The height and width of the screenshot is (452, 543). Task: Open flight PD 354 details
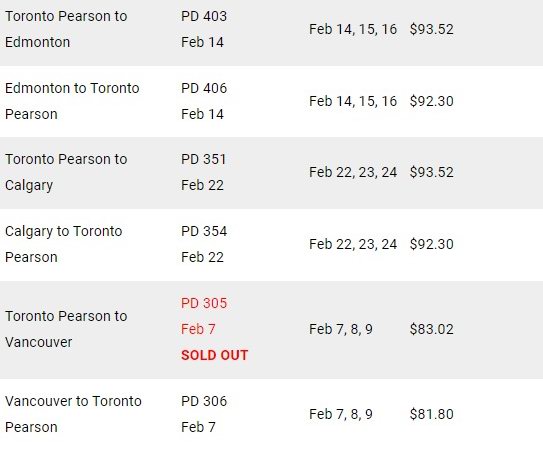(x=204, y=231)
